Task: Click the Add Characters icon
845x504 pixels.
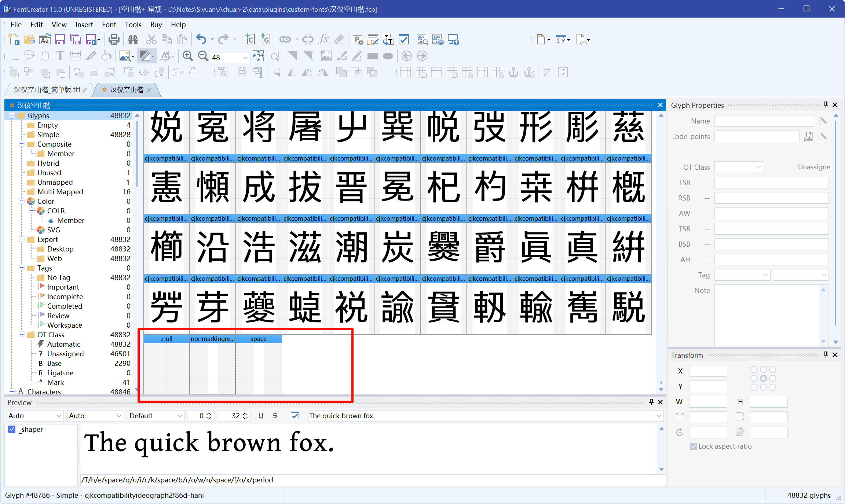Action: (250, 39)
